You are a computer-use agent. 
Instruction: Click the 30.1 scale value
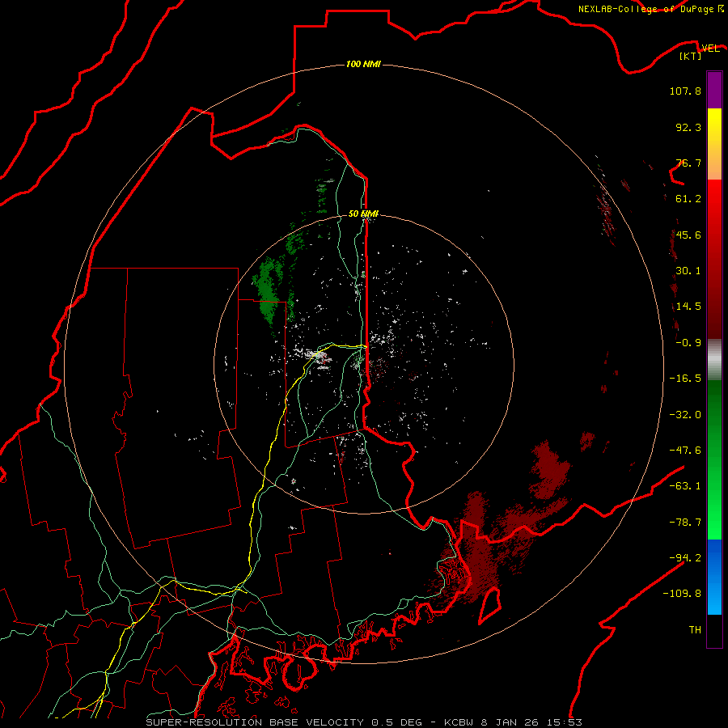688,271
